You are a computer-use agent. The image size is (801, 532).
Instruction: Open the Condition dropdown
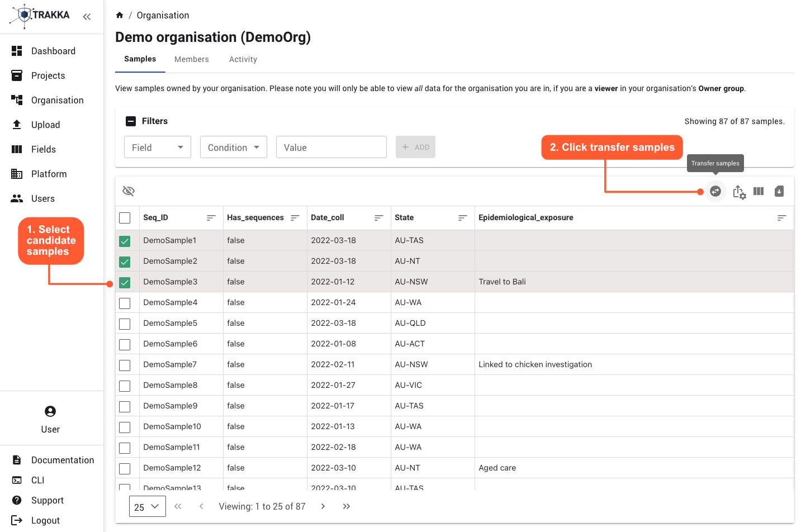234,147
